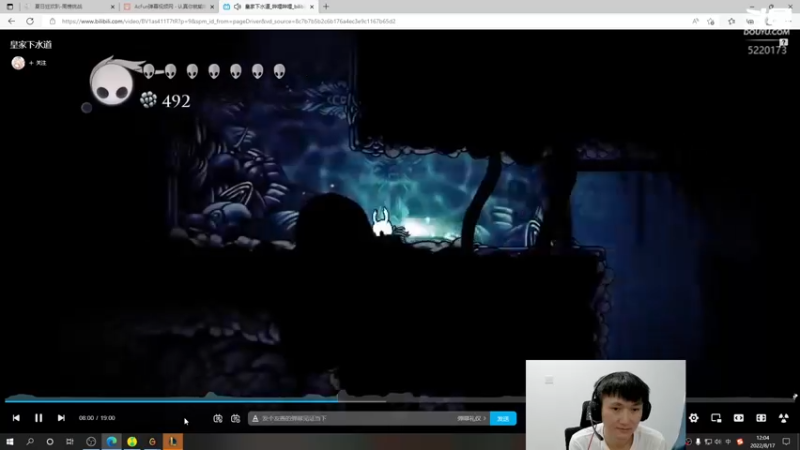800x450 pixels.
Task: Open the clock and date 12:04
Action: click(x=763, y=442)
